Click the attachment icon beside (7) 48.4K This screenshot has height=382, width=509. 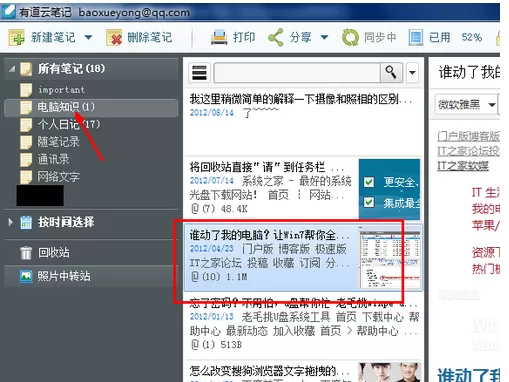tap(195, 209)
